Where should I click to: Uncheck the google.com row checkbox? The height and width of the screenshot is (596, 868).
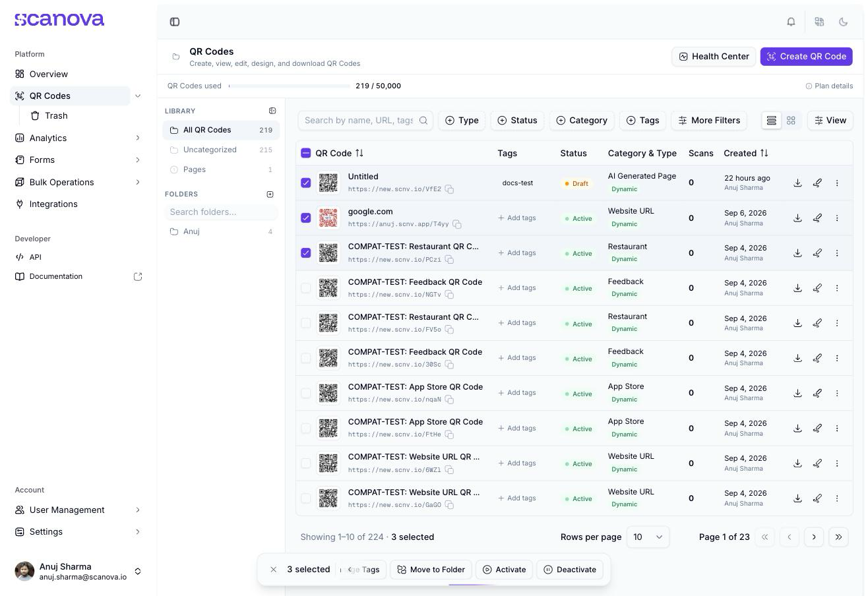(305, 218)
